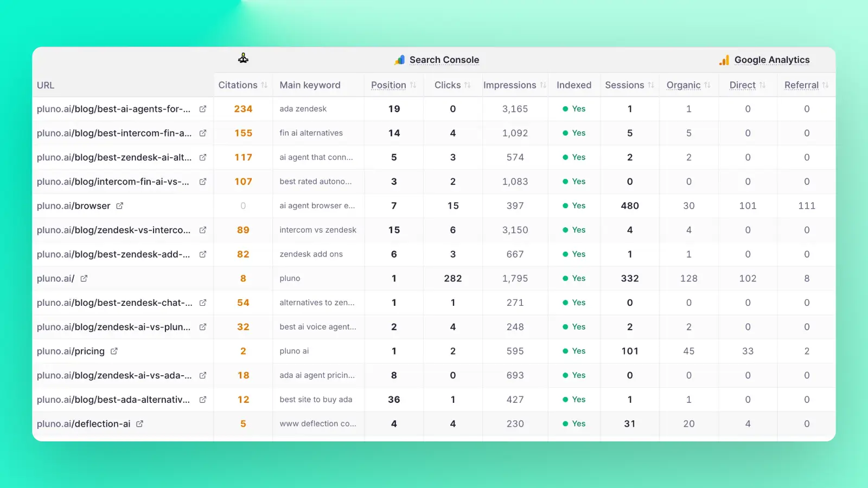This screenshot has width=868, height=488.
Task: Click the Google Analytics group header
Action: 772,60
